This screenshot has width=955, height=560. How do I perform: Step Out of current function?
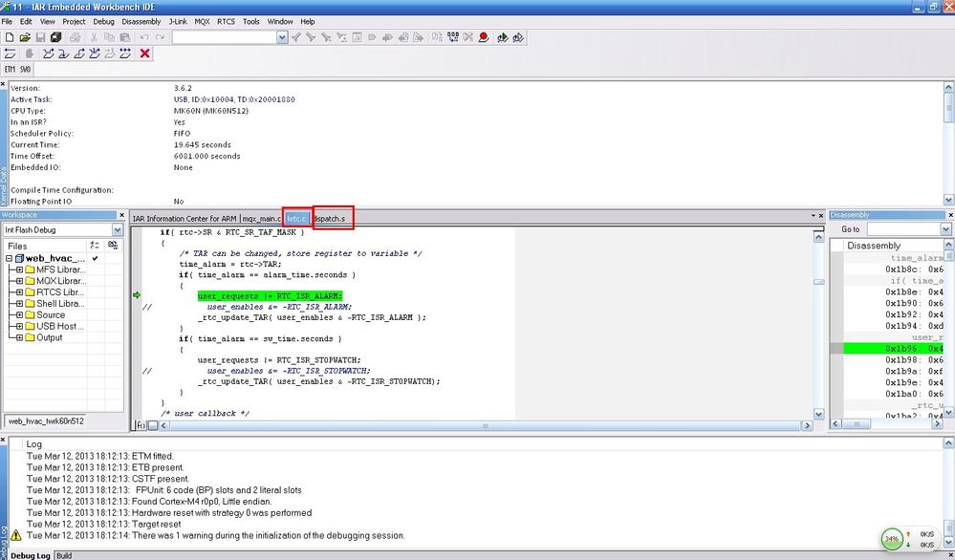[78, 54]
